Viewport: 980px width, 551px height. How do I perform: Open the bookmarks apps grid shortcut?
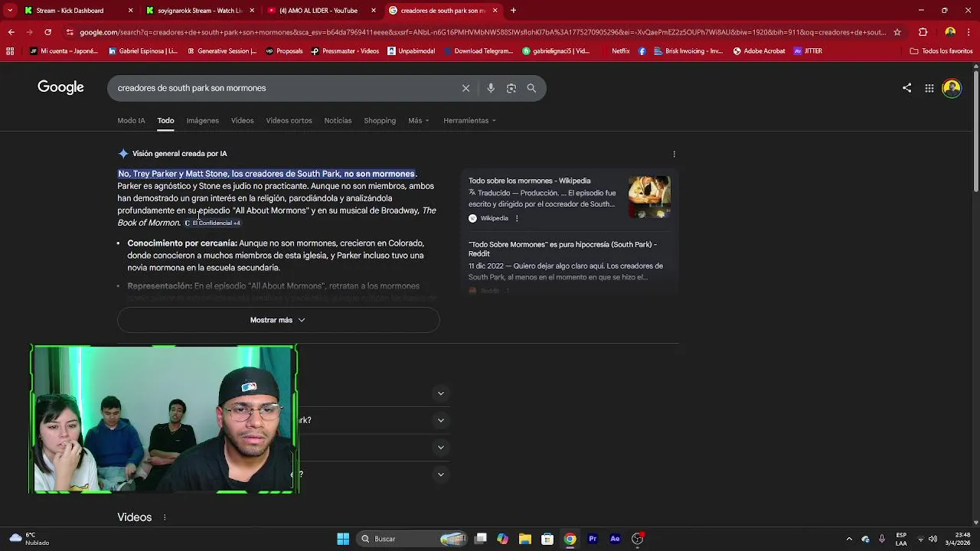pos(10,51)
